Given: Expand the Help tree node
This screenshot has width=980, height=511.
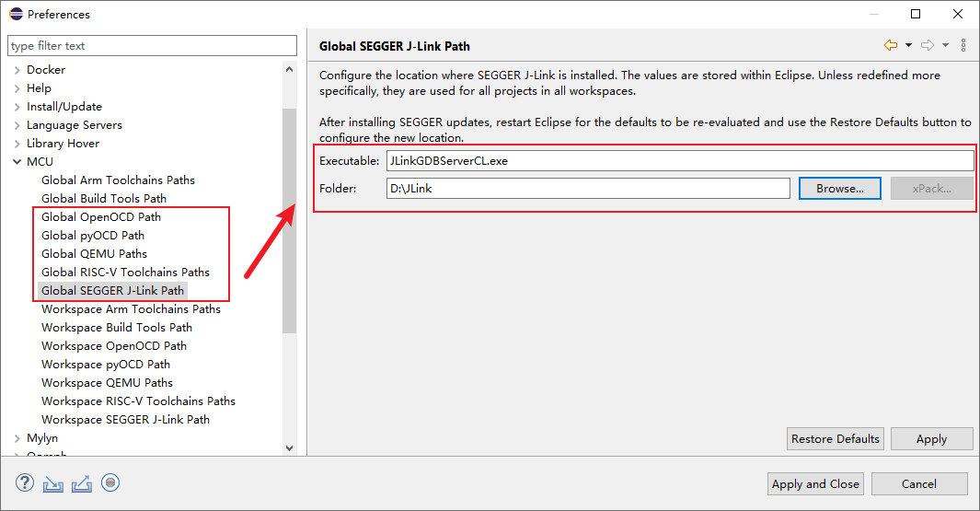Looking at the screenshot, I should 17,88.
